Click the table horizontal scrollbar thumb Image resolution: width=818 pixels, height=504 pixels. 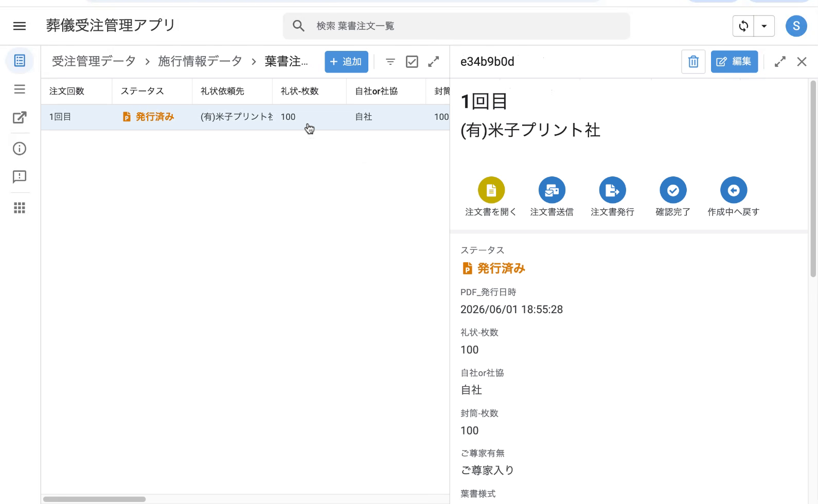pos(95,499)
